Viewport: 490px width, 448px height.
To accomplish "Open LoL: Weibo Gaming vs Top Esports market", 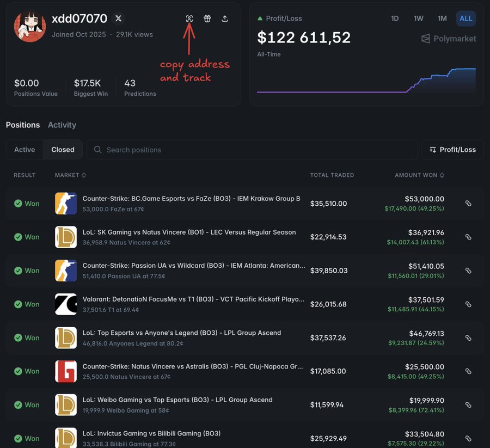I will coord(177,400).
